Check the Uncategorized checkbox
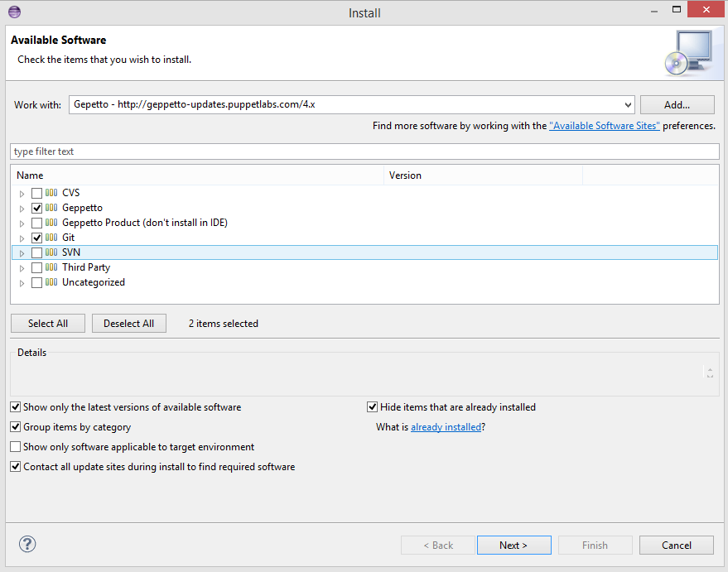 click(x=36, y=282)
